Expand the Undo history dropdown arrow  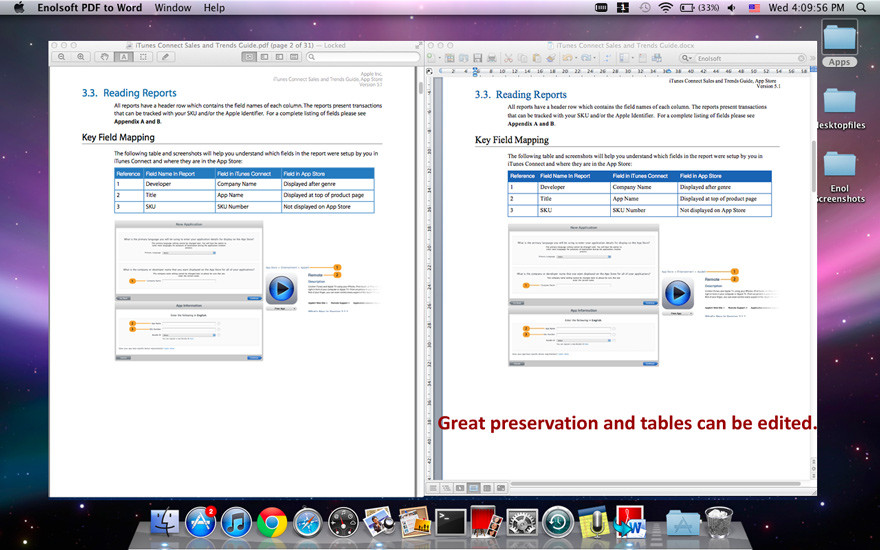[x=576, y=58]
